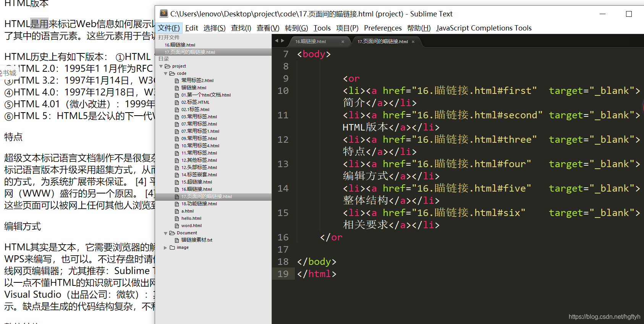
Task: Expand the image folder
Action: point(165,248)
